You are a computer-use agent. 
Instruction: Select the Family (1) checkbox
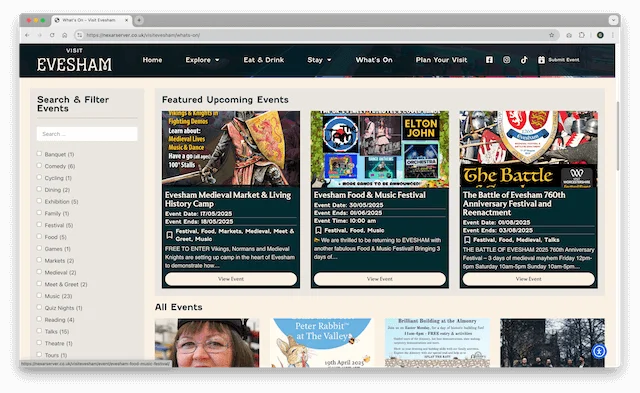39,213
